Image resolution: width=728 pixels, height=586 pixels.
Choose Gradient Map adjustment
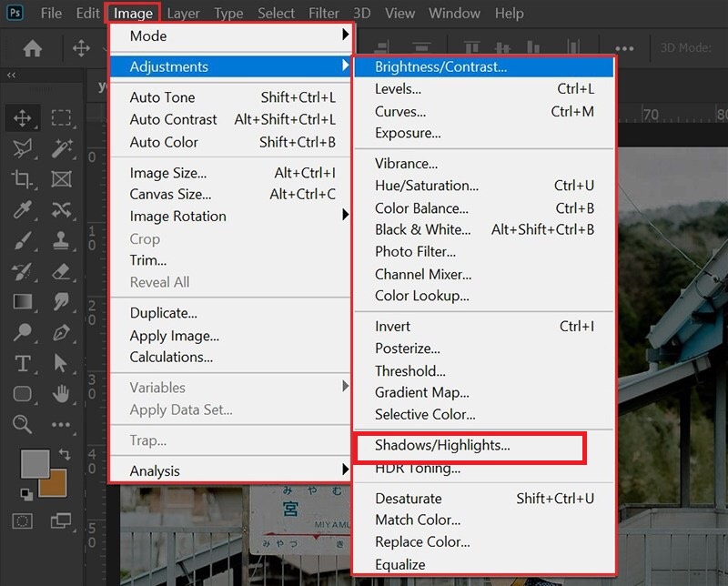484,392
